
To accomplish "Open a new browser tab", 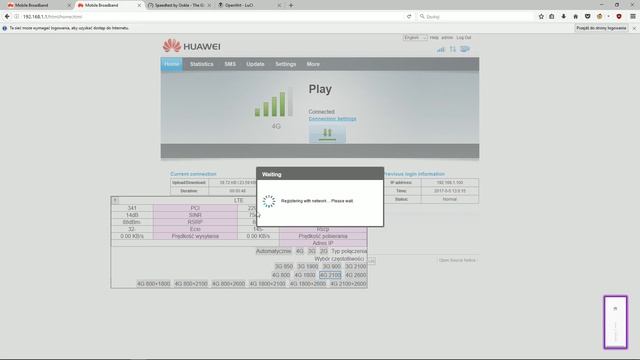I will [291, 5].
